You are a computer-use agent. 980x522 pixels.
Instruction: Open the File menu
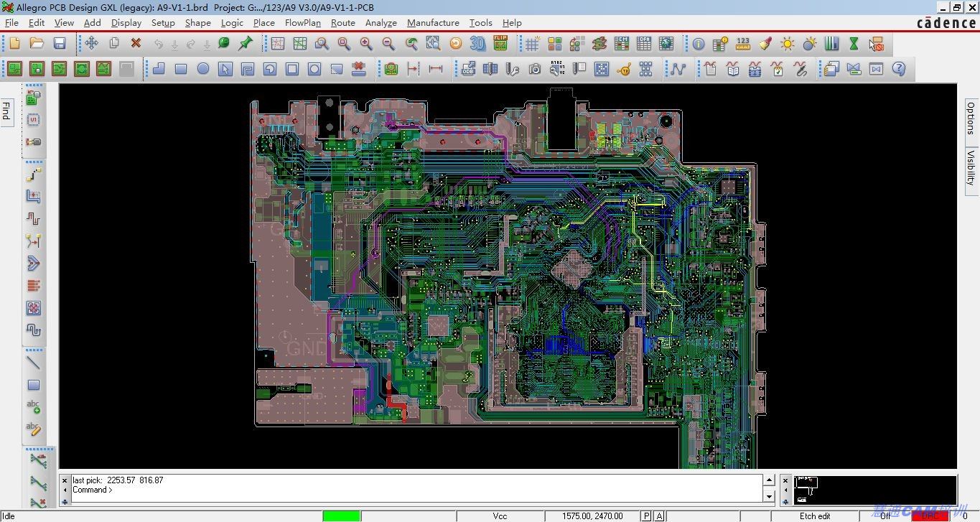11,23
